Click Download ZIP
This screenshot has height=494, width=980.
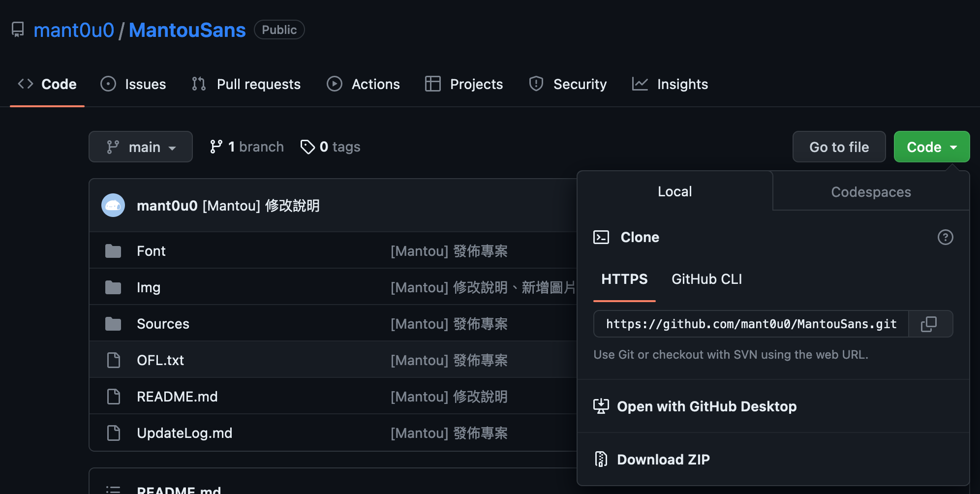(x=652, y=460)
